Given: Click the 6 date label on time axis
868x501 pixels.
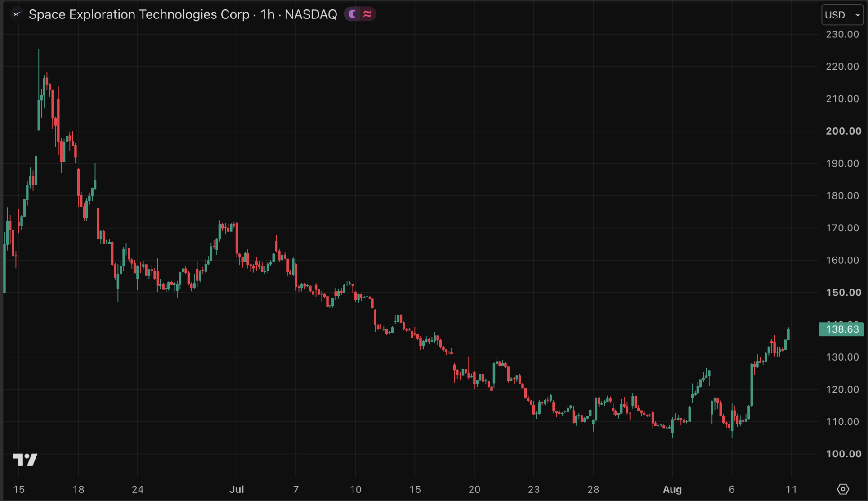Looking at the screenshot, I should pos(732,489).
